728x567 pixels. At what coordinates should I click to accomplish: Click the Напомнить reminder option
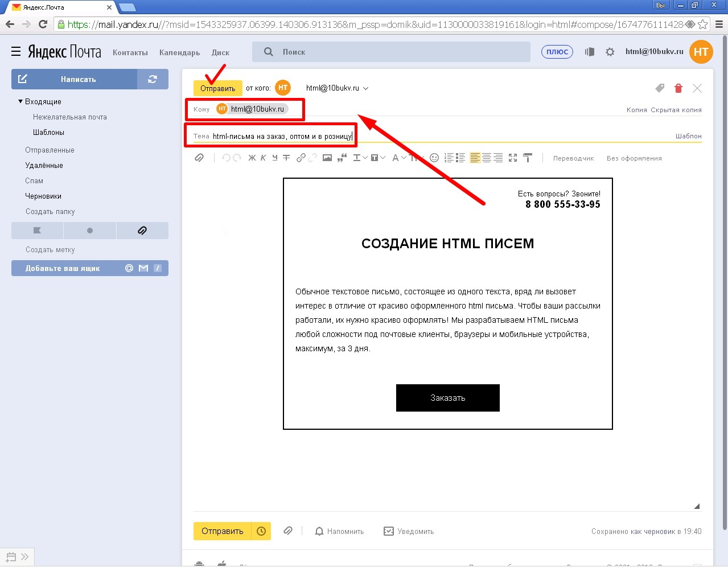(339, 531)
